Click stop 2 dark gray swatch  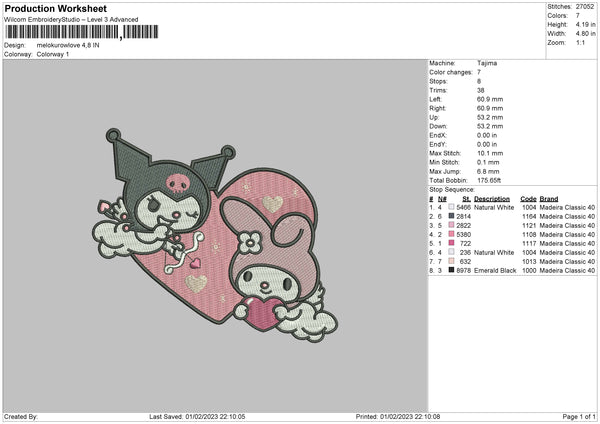pyautogui.click(x=452, y=216)
